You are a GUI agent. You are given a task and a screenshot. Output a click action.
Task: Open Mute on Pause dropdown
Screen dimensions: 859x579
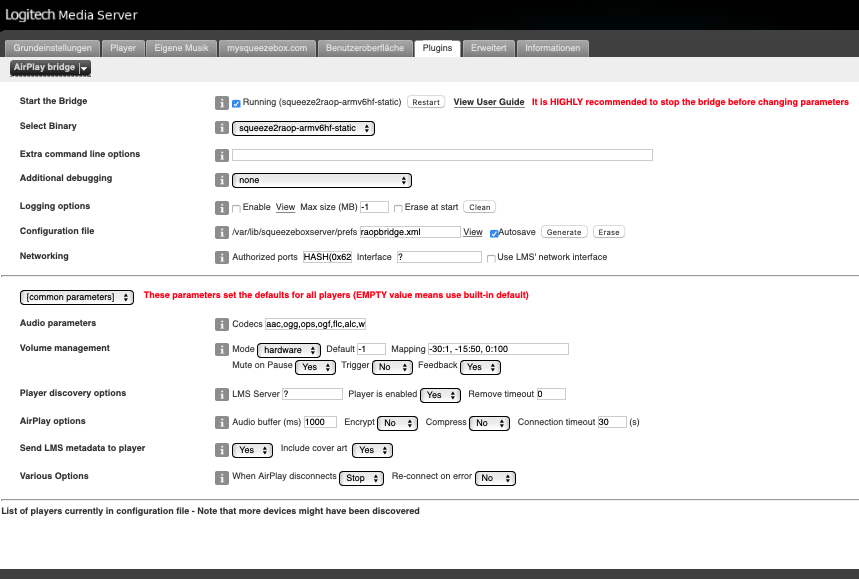pyautogui.click(x=316, y=367)
